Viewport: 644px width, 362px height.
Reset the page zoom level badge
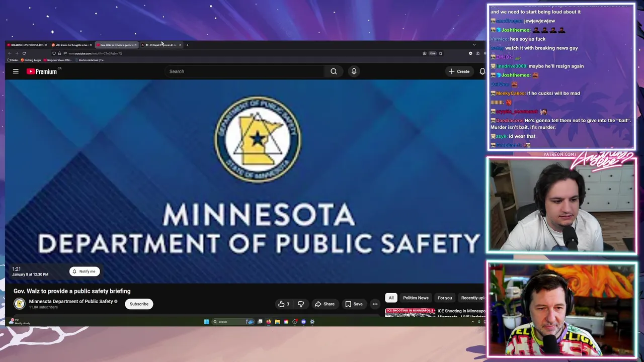(433, 53)
